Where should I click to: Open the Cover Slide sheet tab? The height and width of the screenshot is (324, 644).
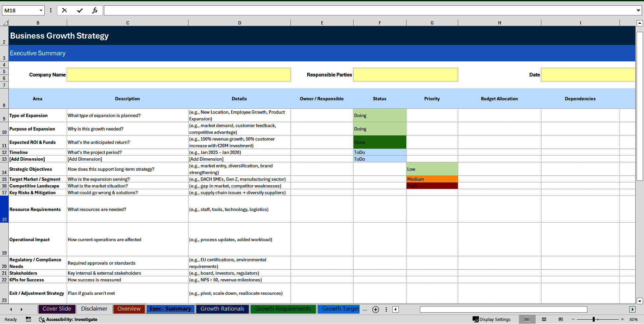[x=57, y=309]
